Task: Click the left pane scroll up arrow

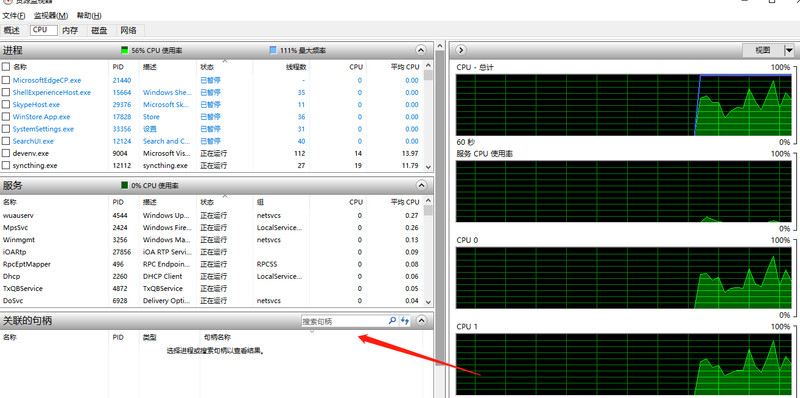Action: pyautogui.click(x=439, y=46)
